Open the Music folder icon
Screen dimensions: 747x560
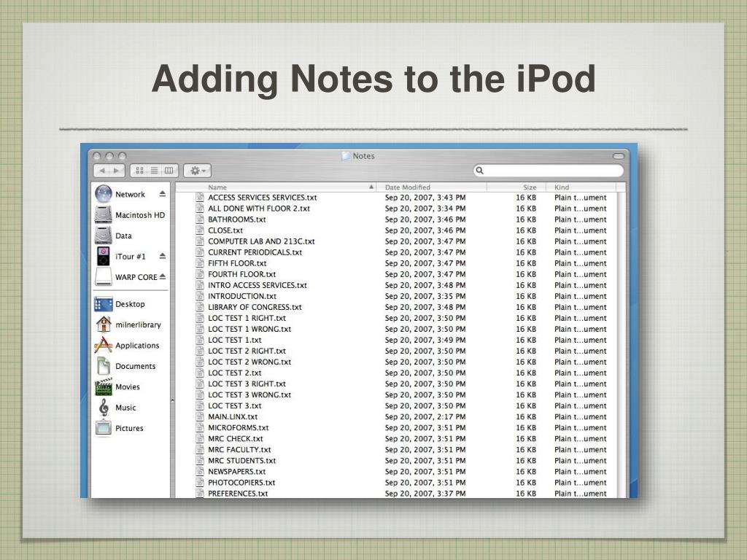[x=104, y=408]
